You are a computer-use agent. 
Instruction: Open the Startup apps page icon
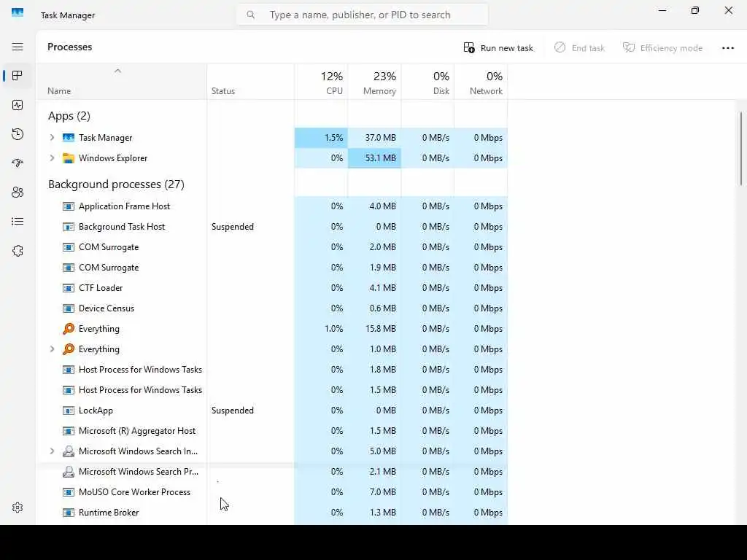tap(18, 163)
